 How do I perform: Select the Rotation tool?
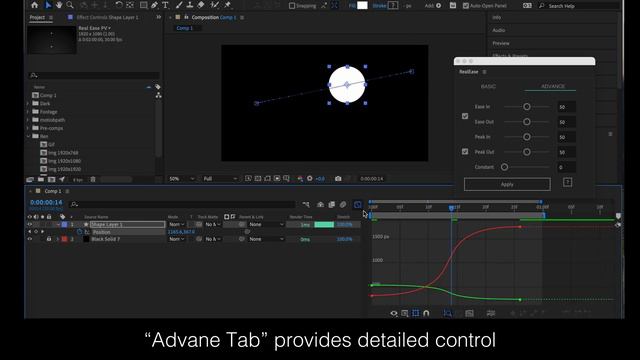[x=119, y=5]
